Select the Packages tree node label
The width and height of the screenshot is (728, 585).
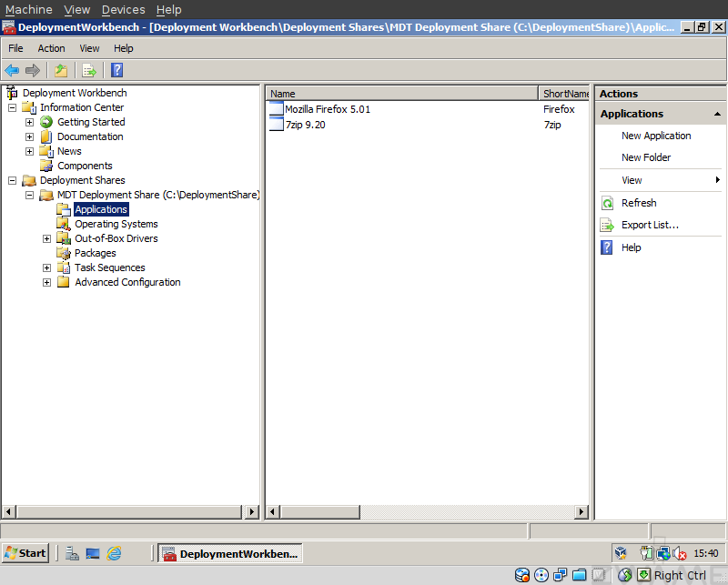tap(96, 253)
